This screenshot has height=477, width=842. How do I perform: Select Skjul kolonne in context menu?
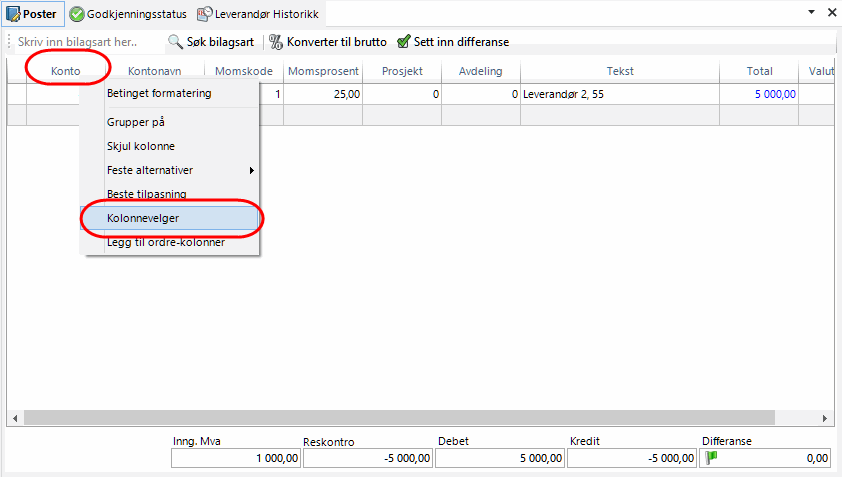point(141,146)
